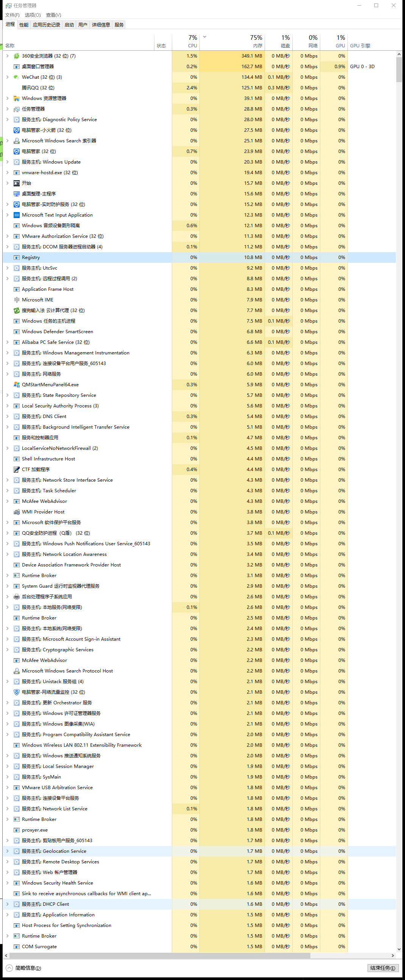The height and width of the screenshot is (980, 405).
Task: Expand the WeChat (32 位) process group
Action: (x=7, y=77)
